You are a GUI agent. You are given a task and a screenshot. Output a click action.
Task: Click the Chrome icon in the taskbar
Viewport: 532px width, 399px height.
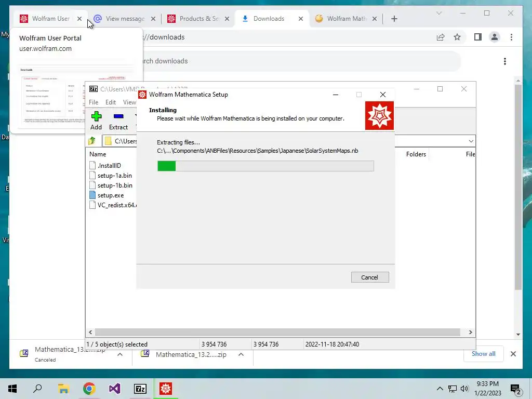coord(89,389)
